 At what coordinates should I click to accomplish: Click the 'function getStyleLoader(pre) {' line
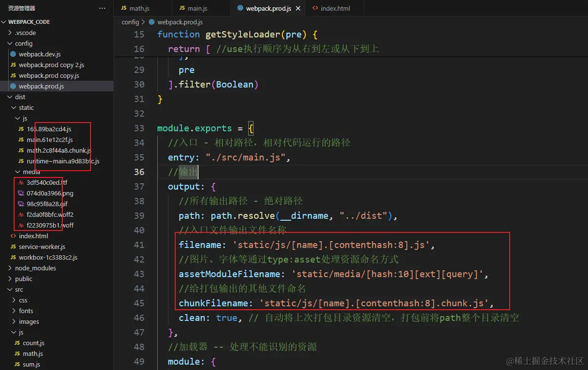[x=238, y=34]
